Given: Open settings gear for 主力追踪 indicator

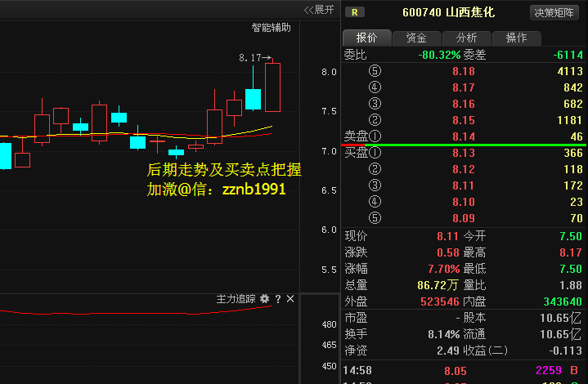Looking at the screenshot, I should (264, 299).
